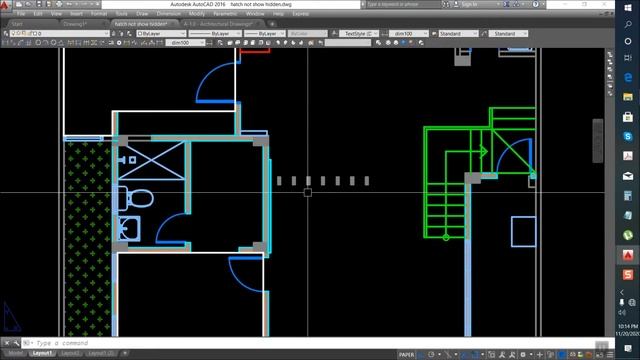The height and width of the screenshot is (360, 640).
Task: Select the Radius dimension tool
Action: click(38, 43)
